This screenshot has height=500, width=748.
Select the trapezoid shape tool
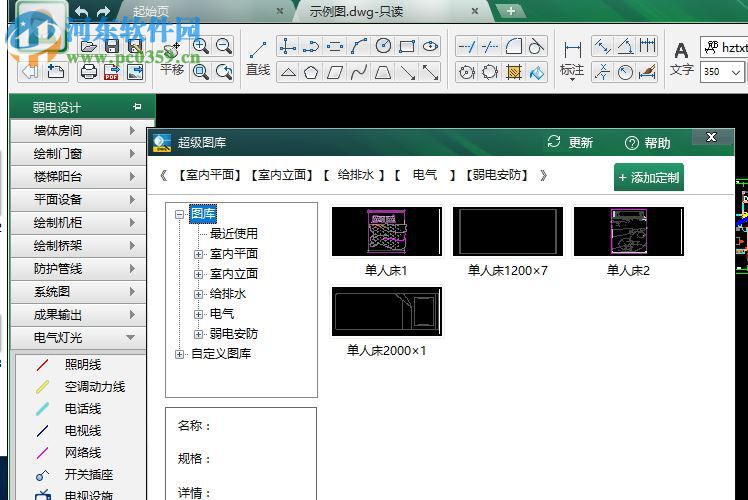383,73
